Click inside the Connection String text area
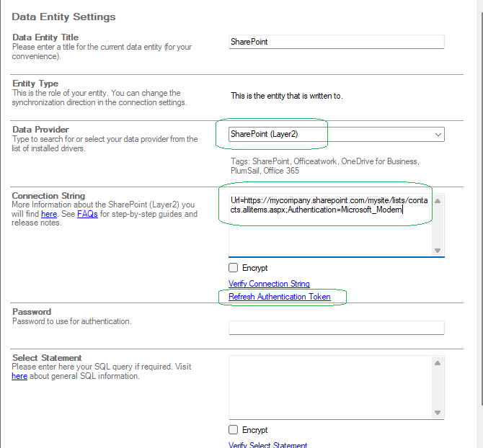Image resolution: width=483 pixels, height=448 pixels. click(x=331, y=225)
